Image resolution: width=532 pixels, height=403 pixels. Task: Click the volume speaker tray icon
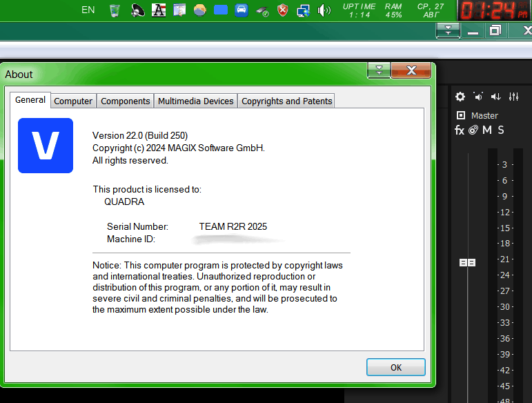(324, 10)
